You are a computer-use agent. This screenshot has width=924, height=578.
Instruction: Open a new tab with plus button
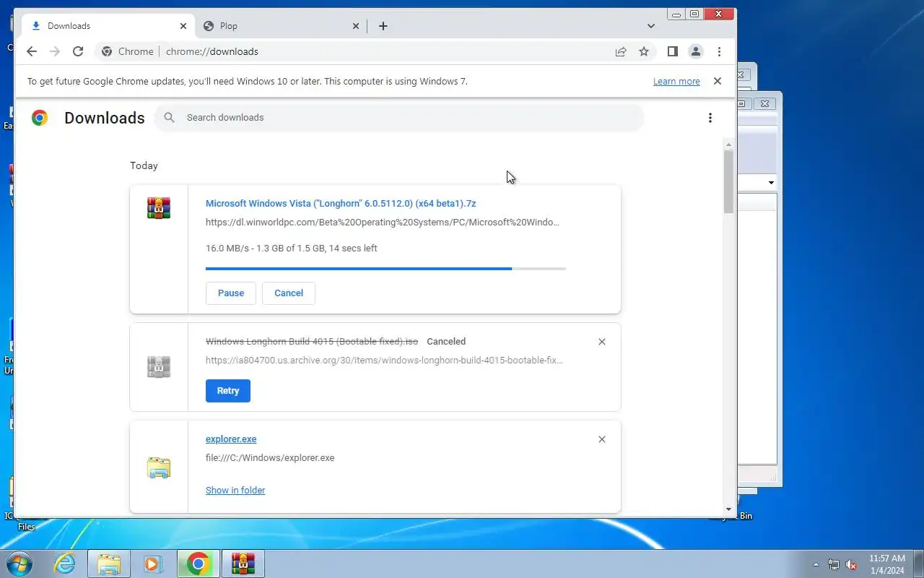[x=383, y=26]
